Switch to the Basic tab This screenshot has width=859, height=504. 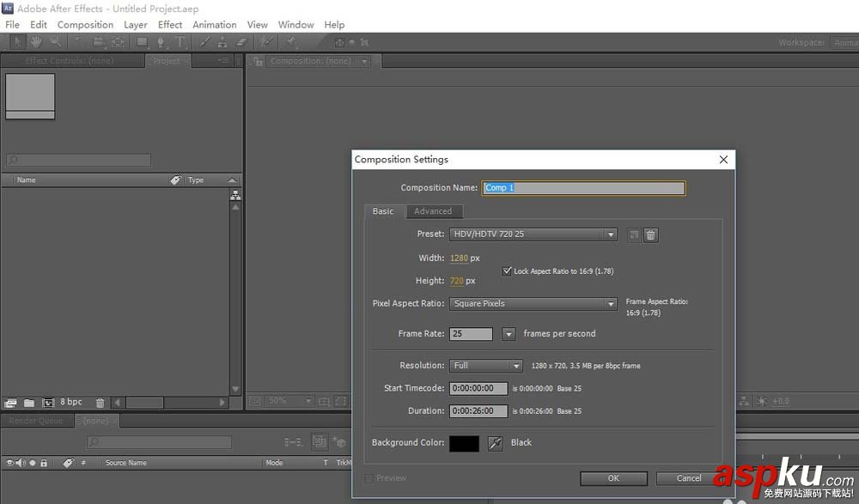click(383, 211)
